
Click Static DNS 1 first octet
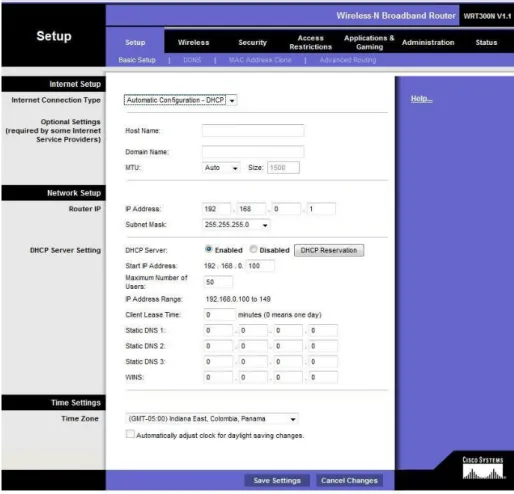tap(218, 331)
